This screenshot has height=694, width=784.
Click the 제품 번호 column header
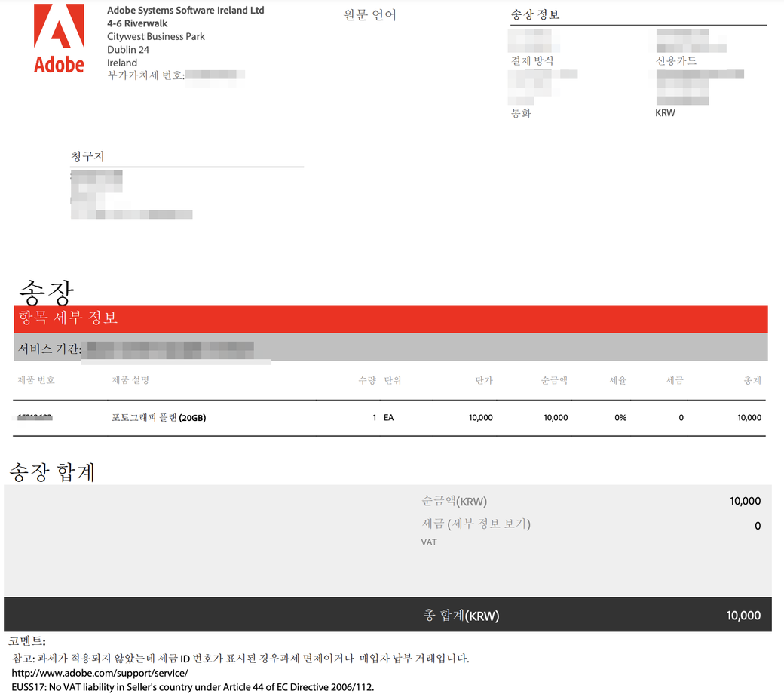[36, 380]
